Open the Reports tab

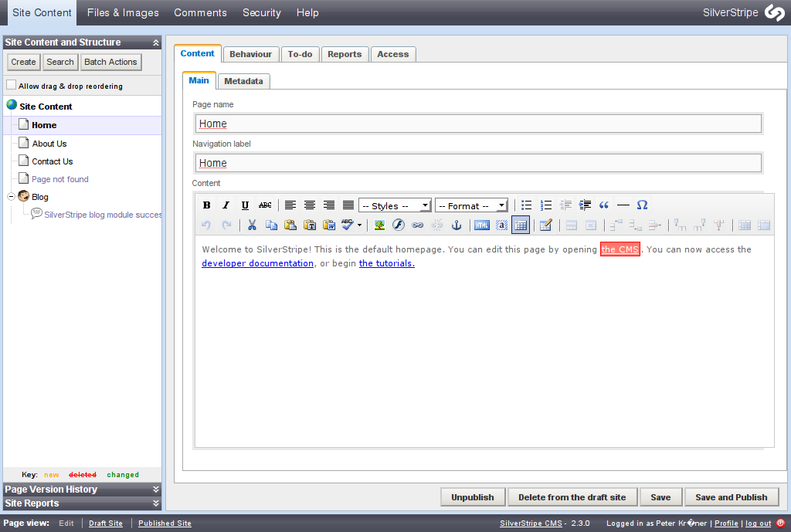click(345, 54)
